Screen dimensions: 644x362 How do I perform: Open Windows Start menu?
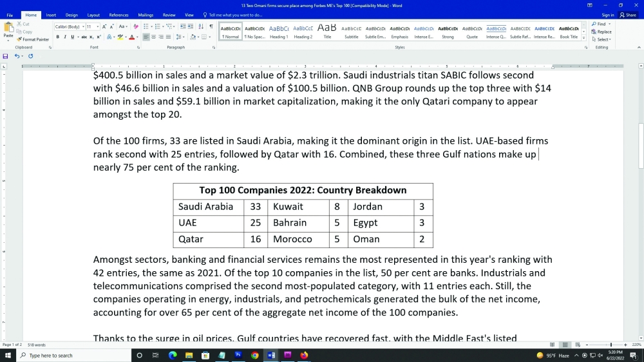click(x=8, y=356)
